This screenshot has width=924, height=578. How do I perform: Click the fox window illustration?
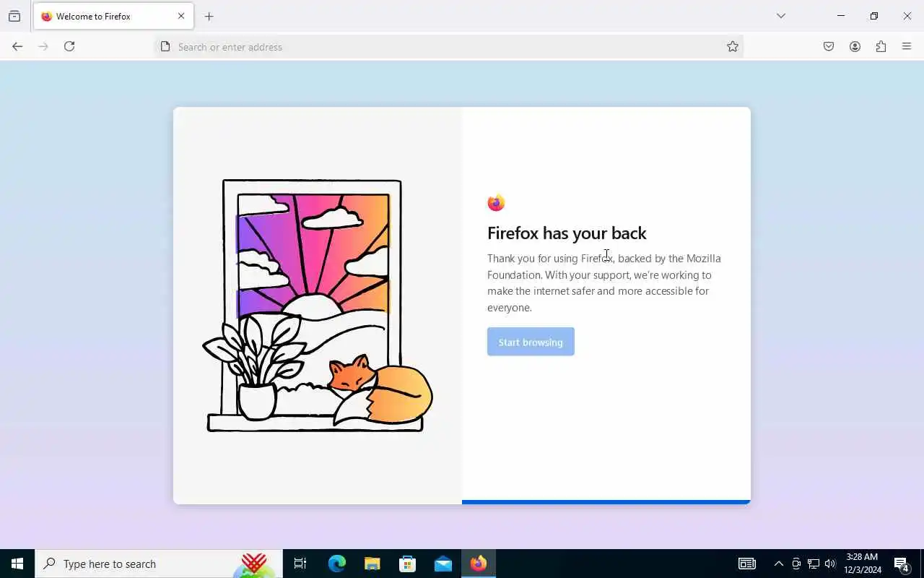(317, 306)
